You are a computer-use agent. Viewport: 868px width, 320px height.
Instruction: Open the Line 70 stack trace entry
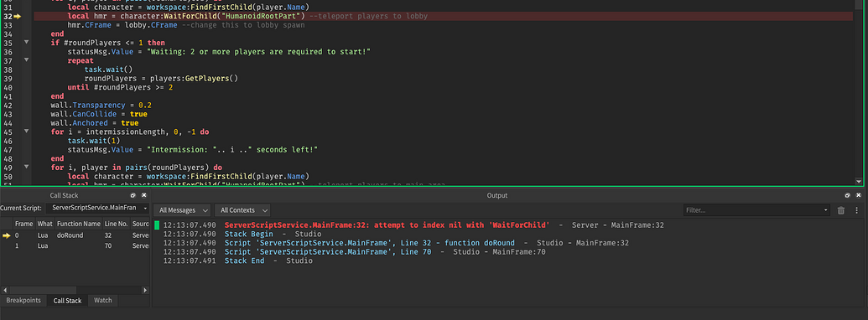[x=328, y=251]
